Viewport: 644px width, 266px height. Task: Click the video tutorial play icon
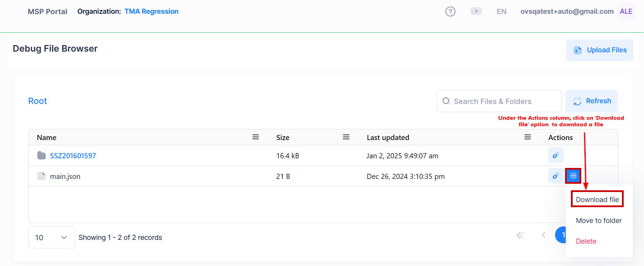point(476,11)
